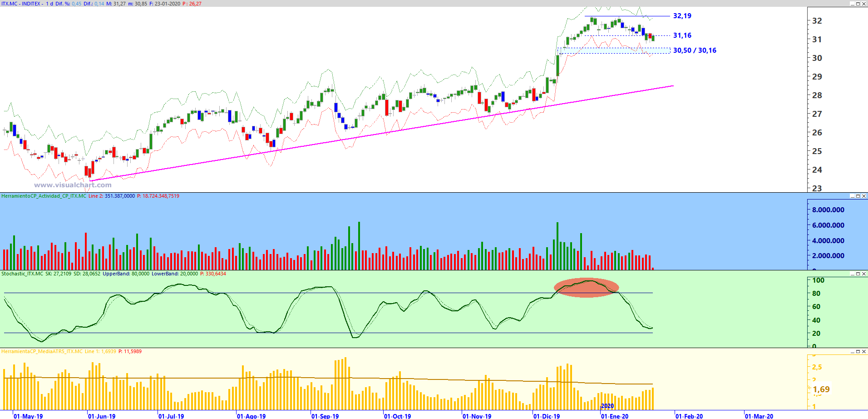Click the 'P: 18.724.348,7519' volume value
Image resolution: width=868 pixels, height=419 pixels.
tap(158, 196)
